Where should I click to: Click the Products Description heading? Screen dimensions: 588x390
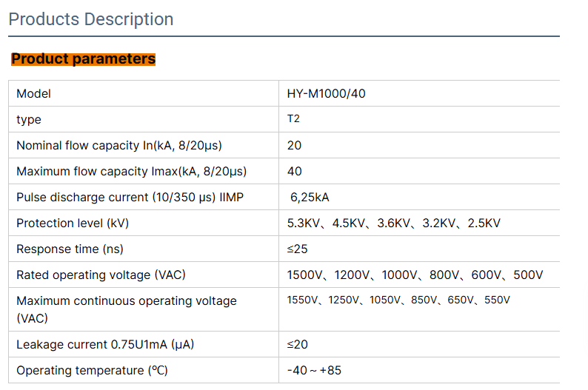click(91, 19)
